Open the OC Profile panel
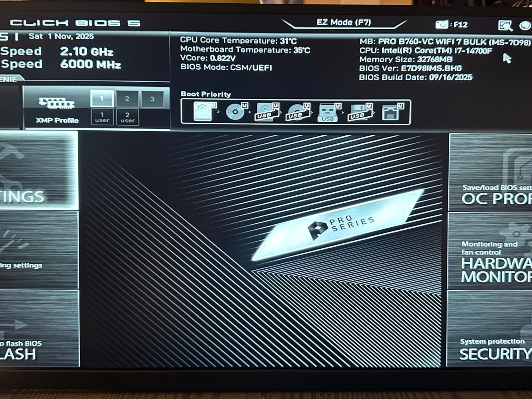The image size is (532, 399). [490, 172]
